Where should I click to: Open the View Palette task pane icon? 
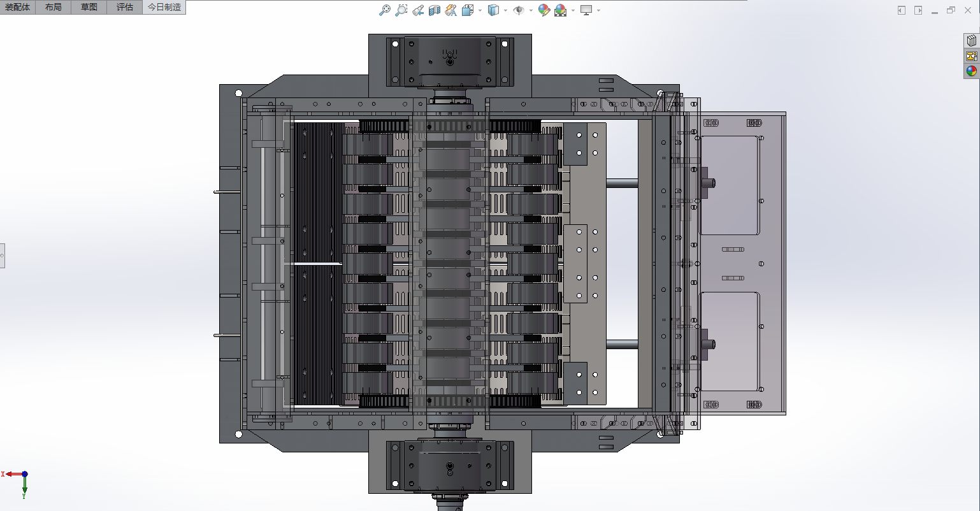pyautogui.click(x=972, y=55)
